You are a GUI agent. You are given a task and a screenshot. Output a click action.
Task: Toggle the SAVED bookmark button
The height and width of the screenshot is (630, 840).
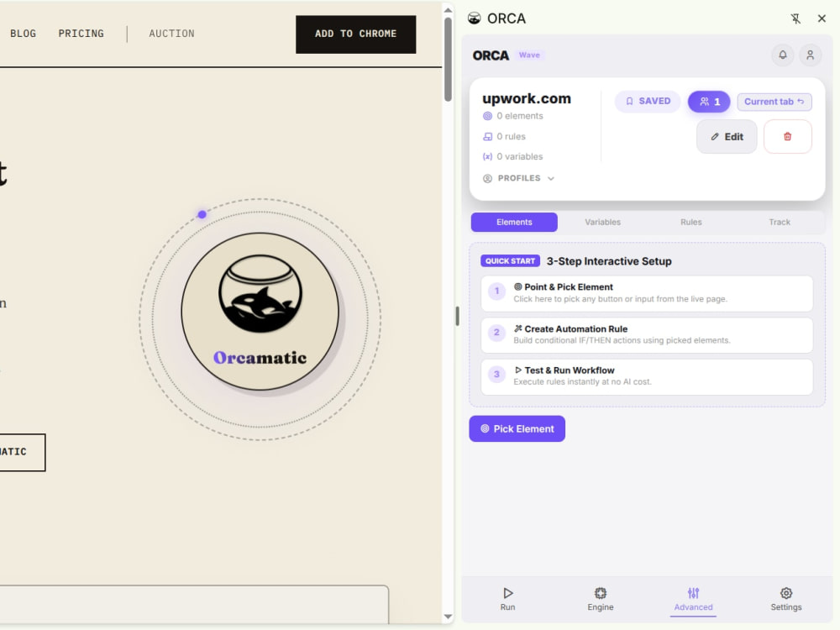pos(648,102)
